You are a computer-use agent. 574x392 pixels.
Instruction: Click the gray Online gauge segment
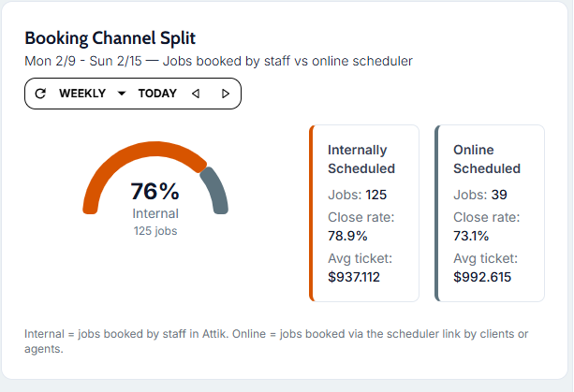click(216, 190)
